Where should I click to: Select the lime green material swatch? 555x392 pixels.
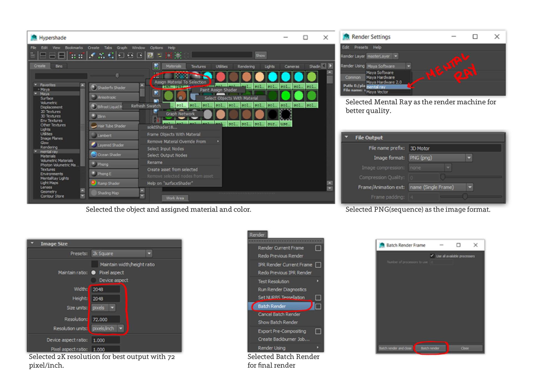(x=312, y=77)
